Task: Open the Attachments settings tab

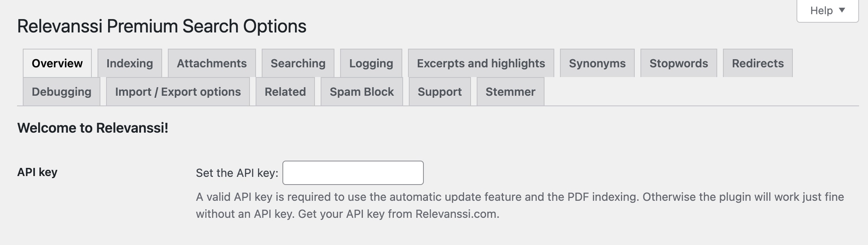Action: (211, 63)
